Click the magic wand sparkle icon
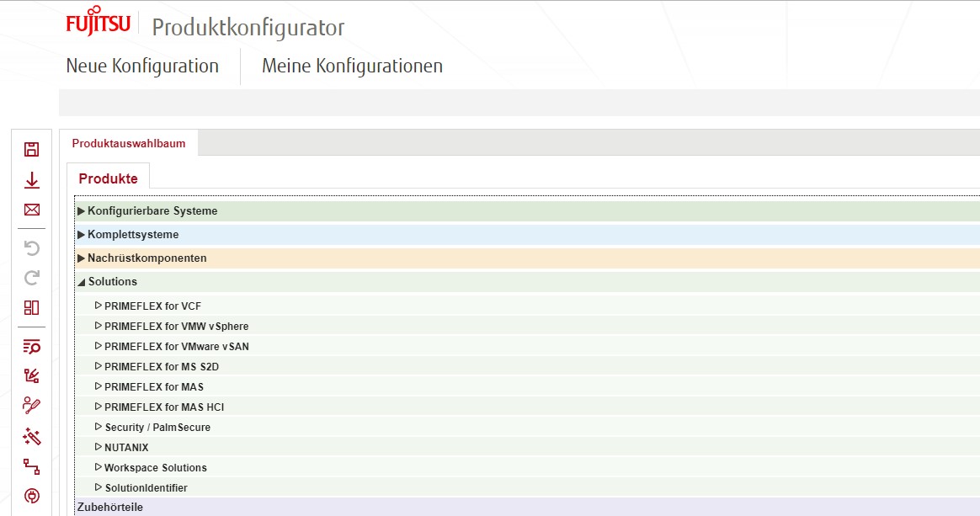Image resolution: width=980 pixels, height=516 pixels. point(31,436)
